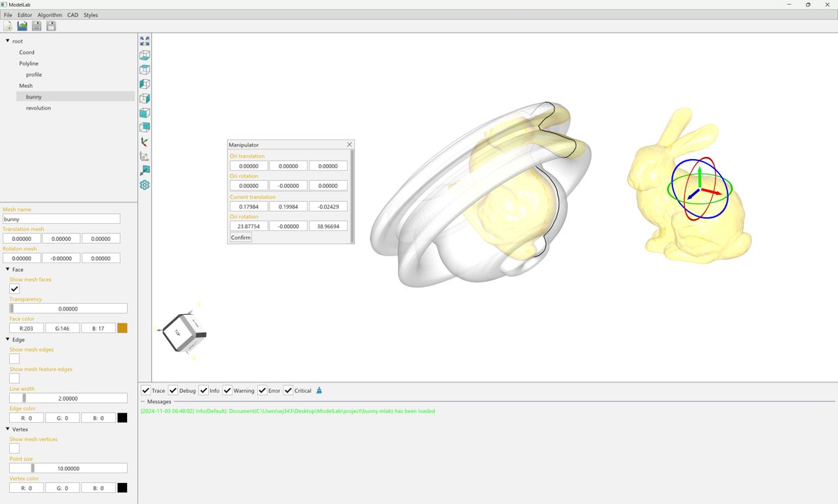Uncheck the Error log filter
838x504 pixels.
click(262, 390)
